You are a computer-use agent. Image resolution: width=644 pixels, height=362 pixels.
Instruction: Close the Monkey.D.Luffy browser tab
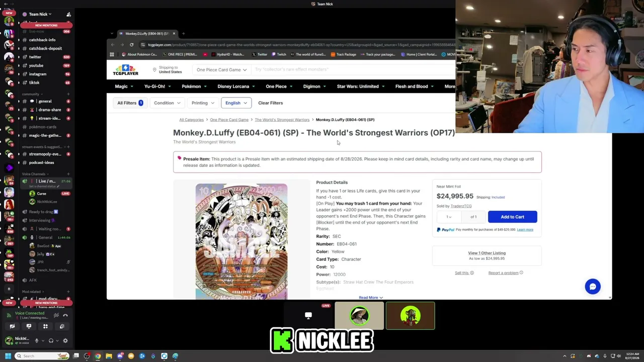[x=174, y=34]
